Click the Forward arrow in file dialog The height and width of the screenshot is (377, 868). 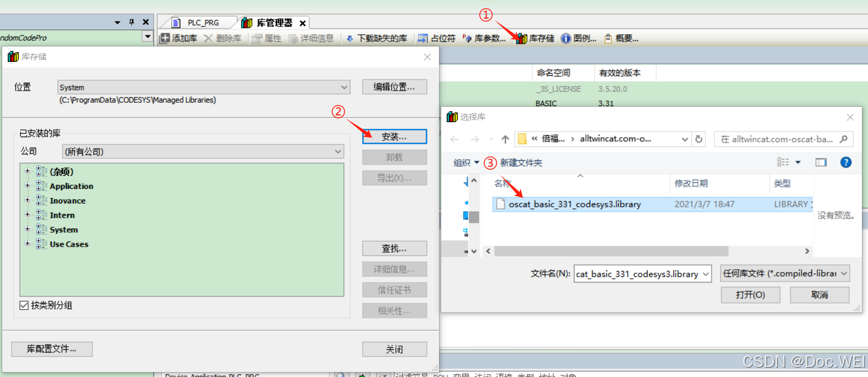[x=475, y=139]
